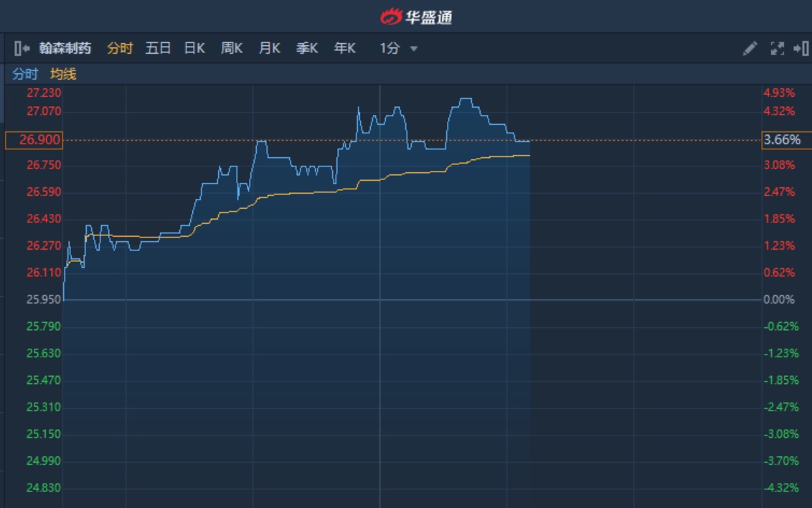812x508 pixels.
Task: Open the 季K chart tab
Action: [306, 48]
